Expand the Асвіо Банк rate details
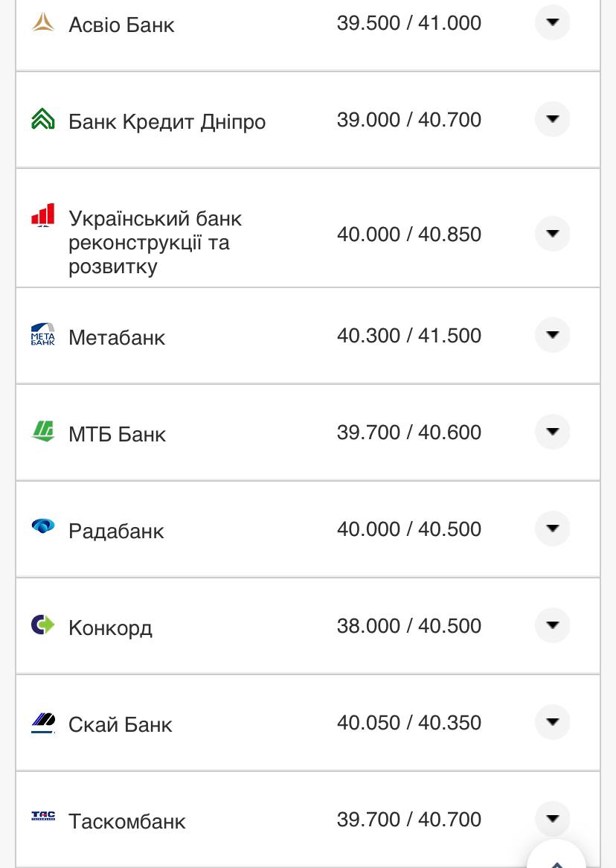The width and height of the screenshot is (616, 868). [552, 22]
